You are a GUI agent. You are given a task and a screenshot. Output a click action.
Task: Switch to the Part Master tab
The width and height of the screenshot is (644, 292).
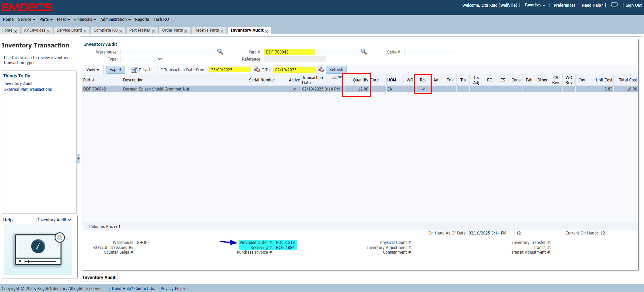pos(140,30)
